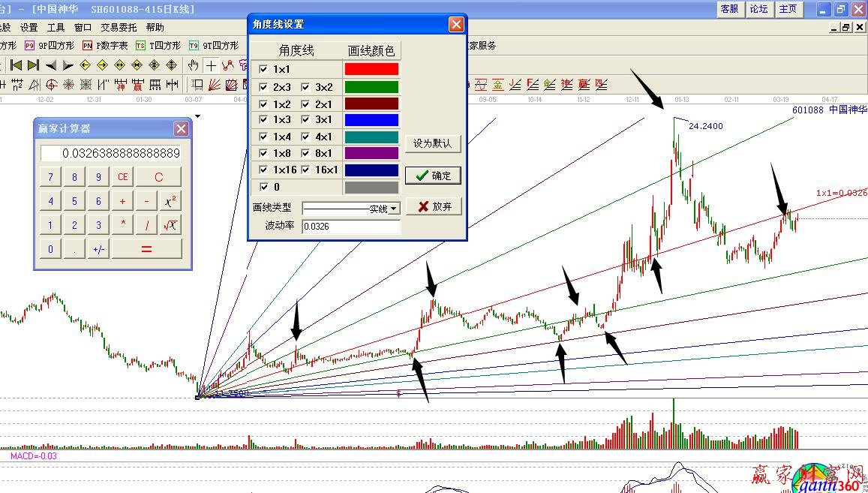Image resolution: width=868 pixels, height=493 pixels.
Task: Click the calculator square root key
Action: point(170,225)
